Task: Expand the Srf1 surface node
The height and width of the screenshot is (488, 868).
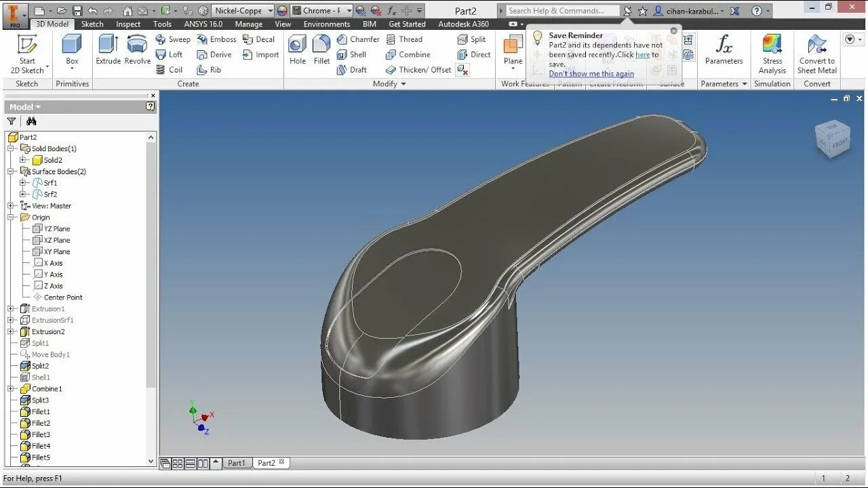Action: click(x=23, y=182)
